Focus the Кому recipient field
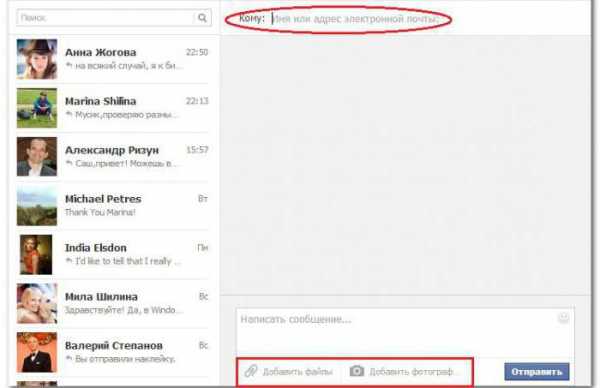Viewport: 600px width, 388px height. [x=356, y=19]
